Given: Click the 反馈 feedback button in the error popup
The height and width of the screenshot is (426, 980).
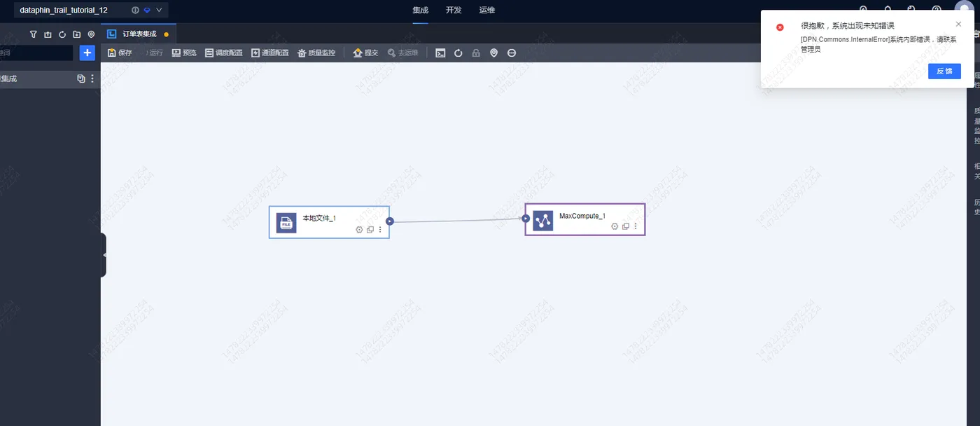Looking at the screenshot, I should click(x=944, y=71).
